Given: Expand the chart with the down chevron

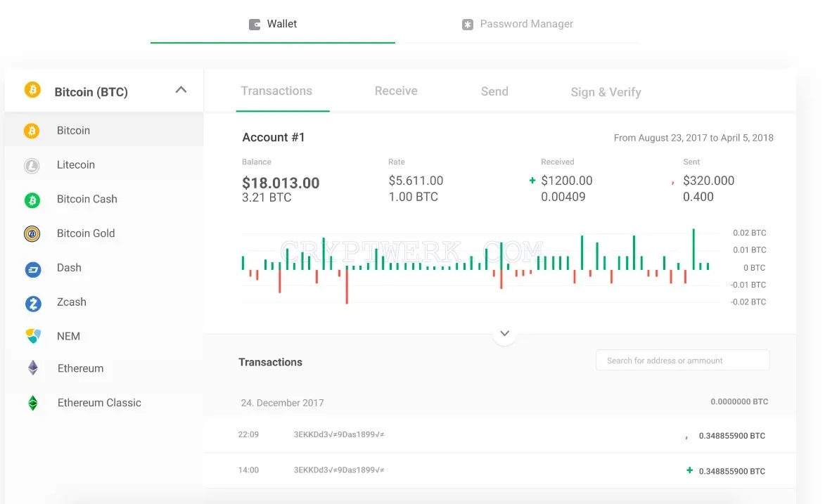Looking at the screenshot, I should click(504, 334).
